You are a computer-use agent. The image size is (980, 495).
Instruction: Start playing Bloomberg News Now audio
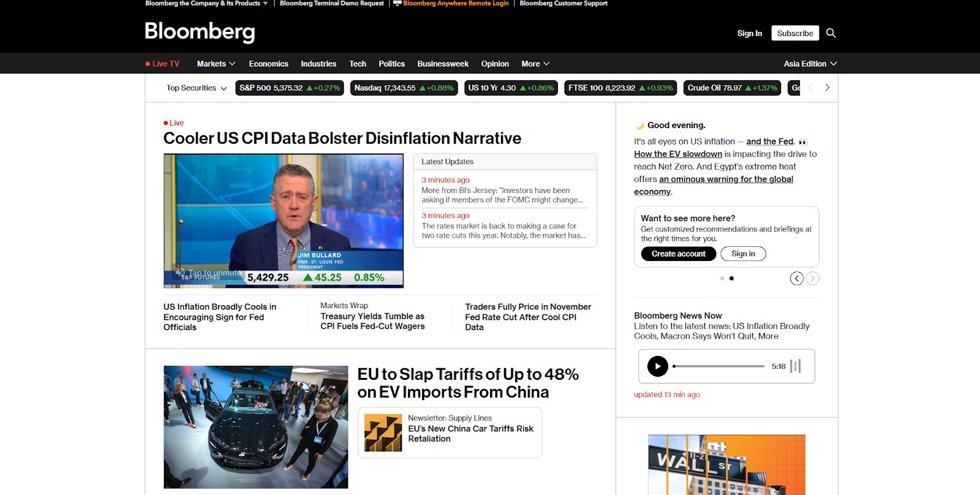pyautogui.click(x=658, y=366)
